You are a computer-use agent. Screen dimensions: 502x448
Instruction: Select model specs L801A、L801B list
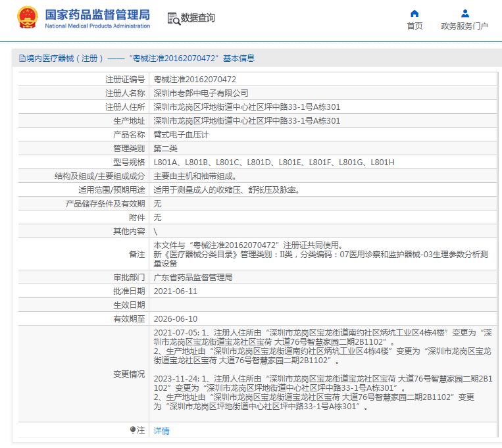point(274,162)
